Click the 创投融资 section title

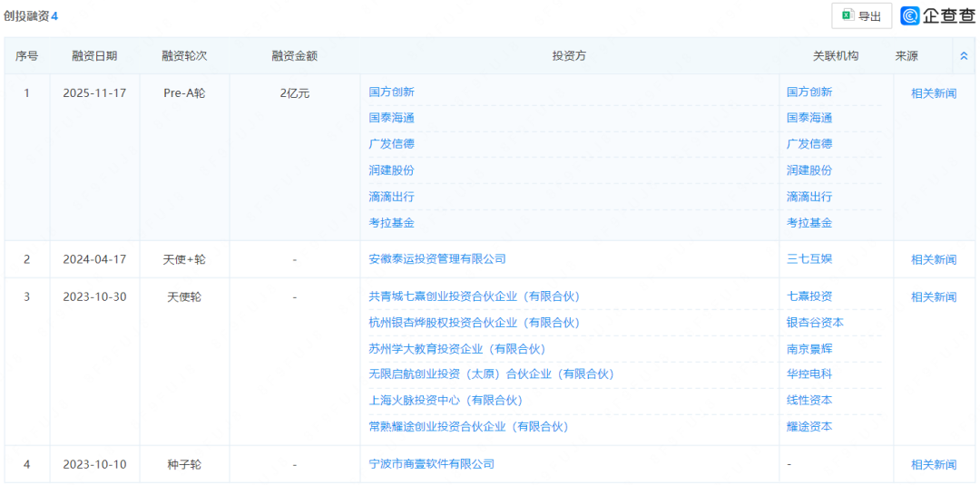tap(26, 16)
